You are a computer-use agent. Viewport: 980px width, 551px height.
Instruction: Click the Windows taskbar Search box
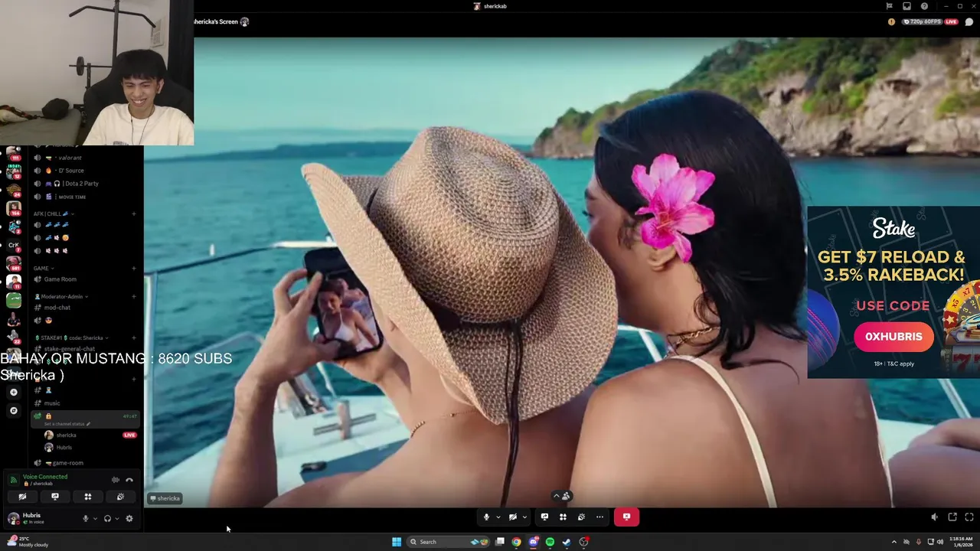[x=449, y=542]
